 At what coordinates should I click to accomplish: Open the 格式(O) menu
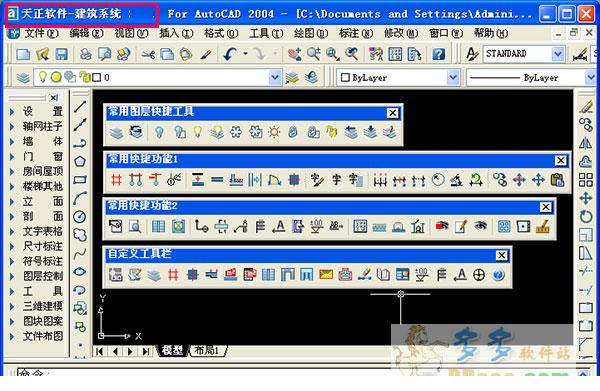[221, 34]
